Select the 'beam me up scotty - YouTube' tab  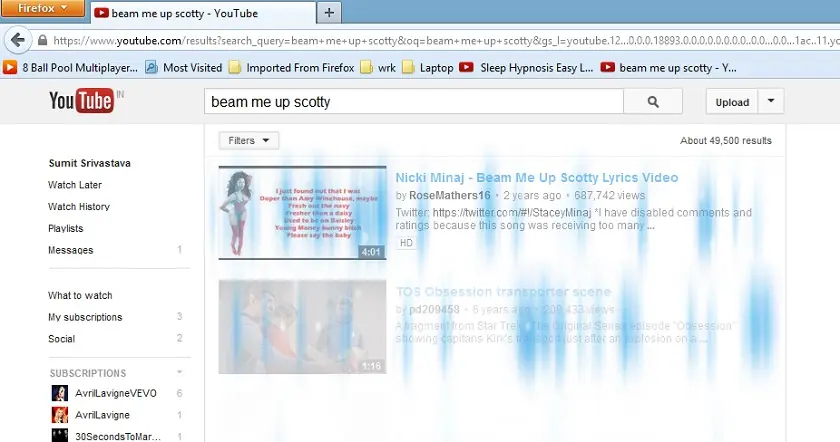(204, 13)
